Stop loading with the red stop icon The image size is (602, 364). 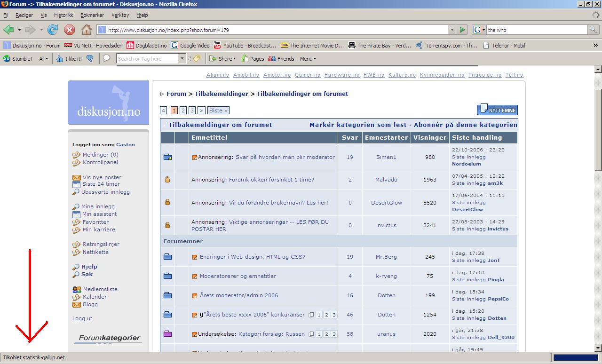tap(70, 30)
